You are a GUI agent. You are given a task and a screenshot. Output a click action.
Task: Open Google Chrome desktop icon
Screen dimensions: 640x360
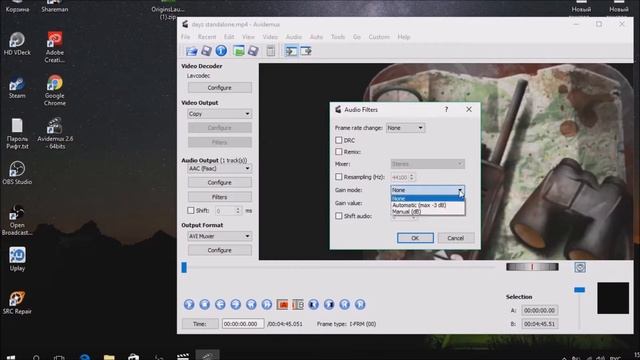point(55,91)
